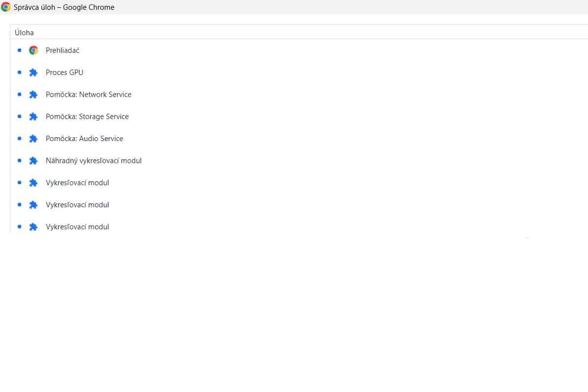Select Pomôcka: Audio Service task
The image size is (588, 392).
299,138
